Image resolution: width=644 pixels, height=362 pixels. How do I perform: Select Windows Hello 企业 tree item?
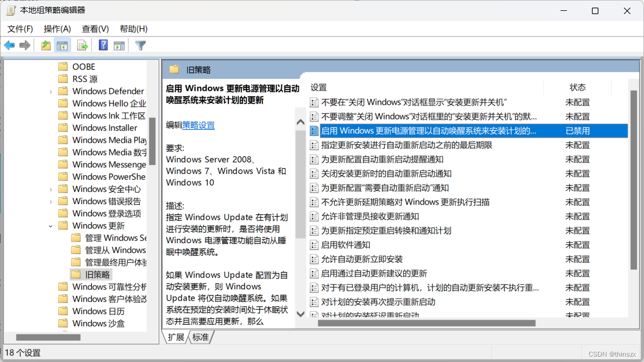109,103
